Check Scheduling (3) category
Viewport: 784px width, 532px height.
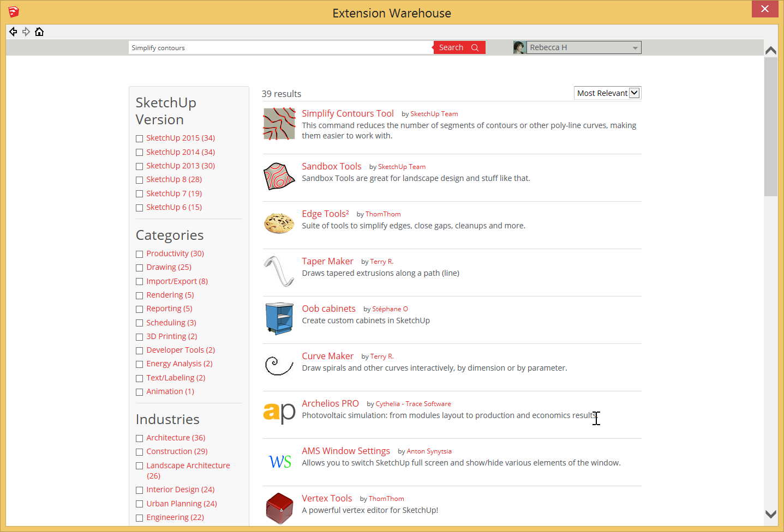140,323
